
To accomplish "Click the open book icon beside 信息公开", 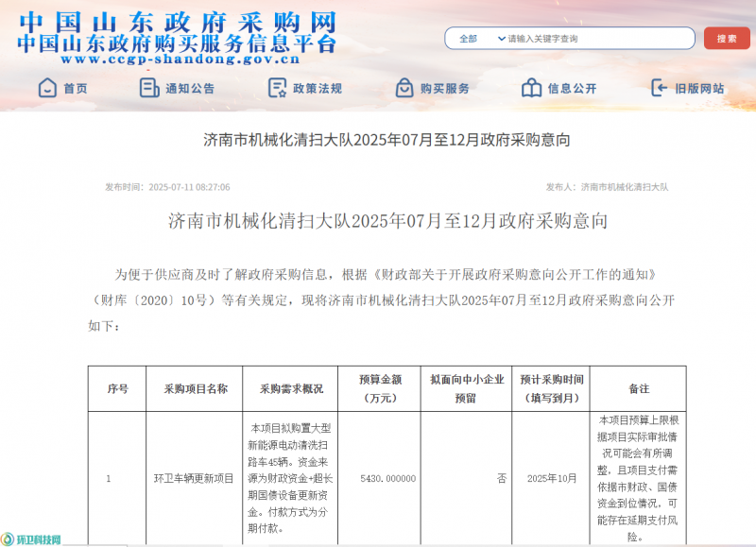I will point(531,88).
